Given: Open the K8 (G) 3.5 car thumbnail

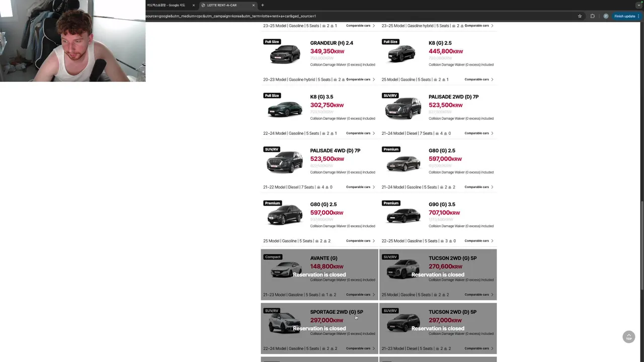Looking at the screenshot, I should pos(285,109).
